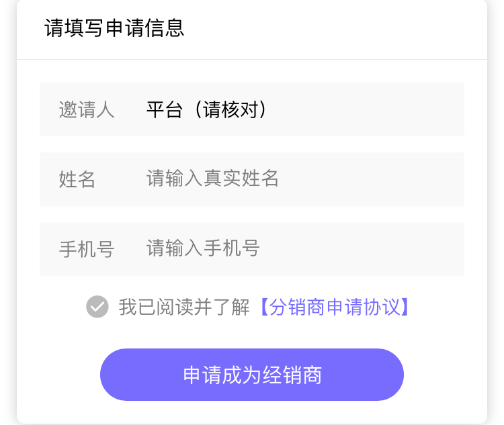
Task: Tick the agreement checkmark circle
Action: [x=97, y=307]
